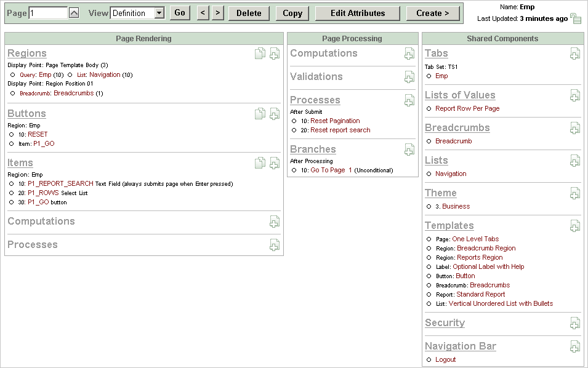This screenshot has width=588, height=368.
Task: Click the create icon for Branches
Action: click(x=409, y=150)
